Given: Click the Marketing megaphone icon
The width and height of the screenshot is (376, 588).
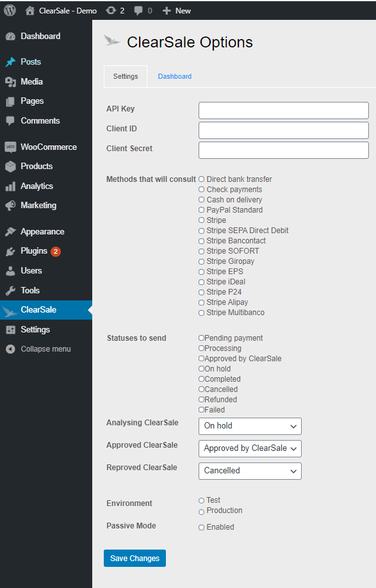Looking at the screenshot, I should (x=10, y=206).
